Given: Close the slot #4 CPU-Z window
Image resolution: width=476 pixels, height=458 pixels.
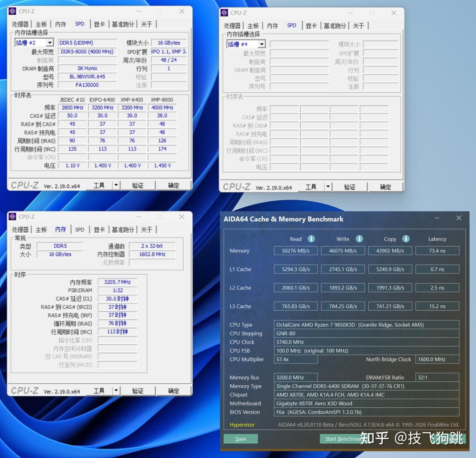Looking at the screenshot, I should (393, 13).
